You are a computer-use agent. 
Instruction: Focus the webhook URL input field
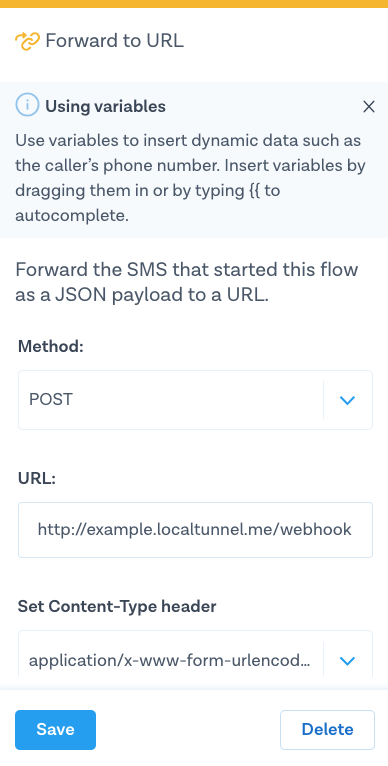coord(195,530)
